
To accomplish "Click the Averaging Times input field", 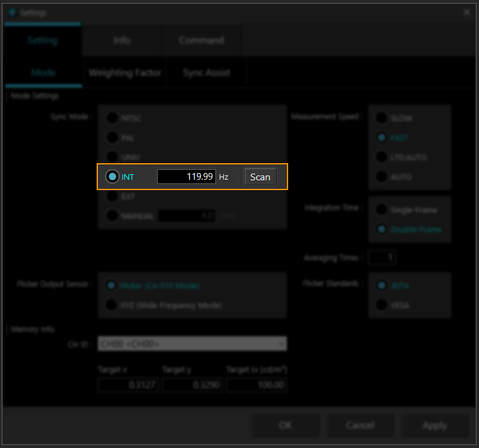I will pos(382,257).
